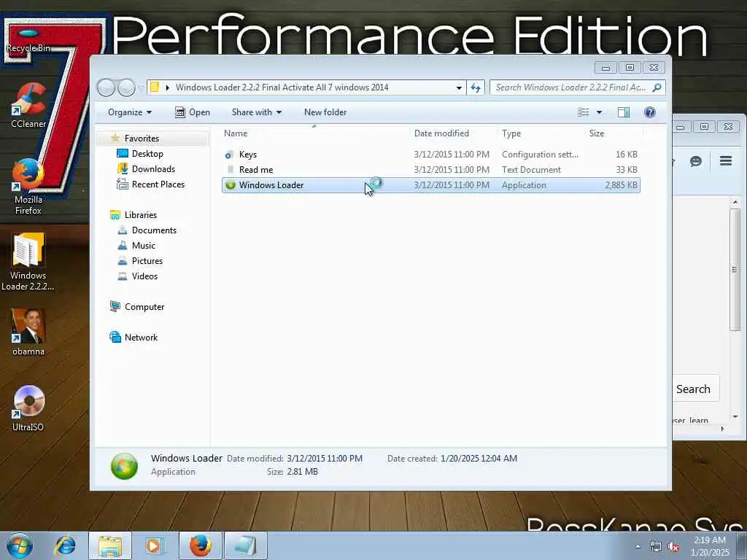Change view with the view mode icon
The width and height of the screenshot is (747, 560).
584,112
